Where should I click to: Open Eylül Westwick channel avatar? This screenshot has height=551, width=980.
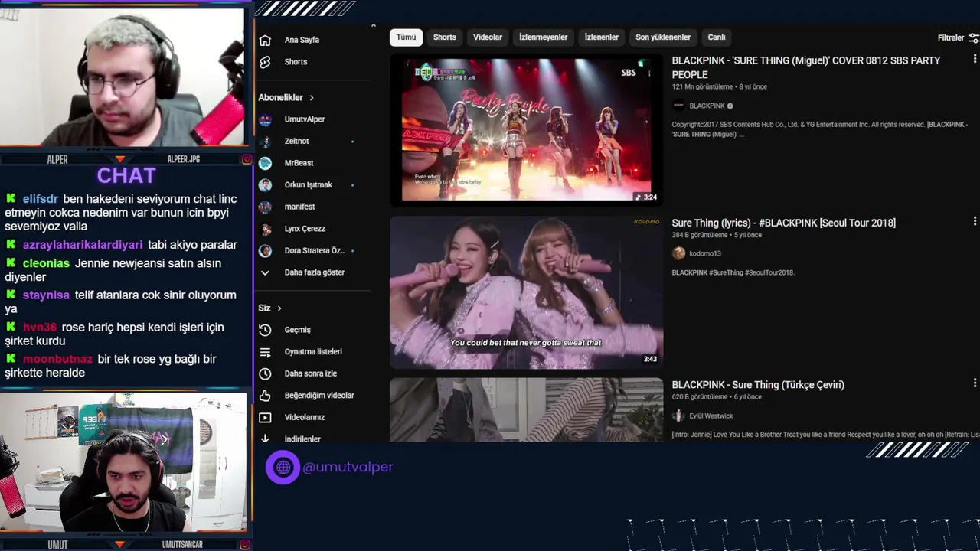(x=678, y=416)
